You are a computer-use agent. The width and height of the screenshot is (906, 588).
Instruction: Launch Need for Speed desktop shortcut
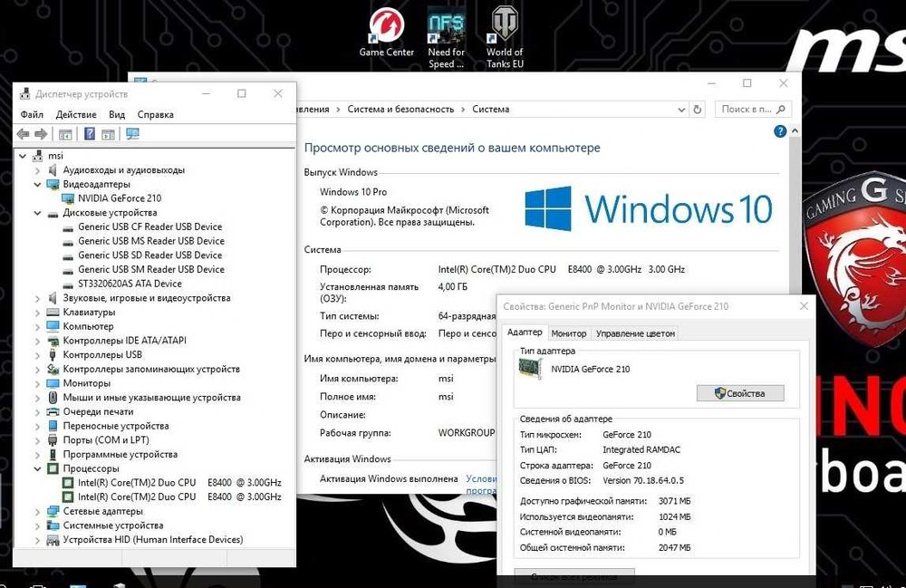click(x=446, y=38)
